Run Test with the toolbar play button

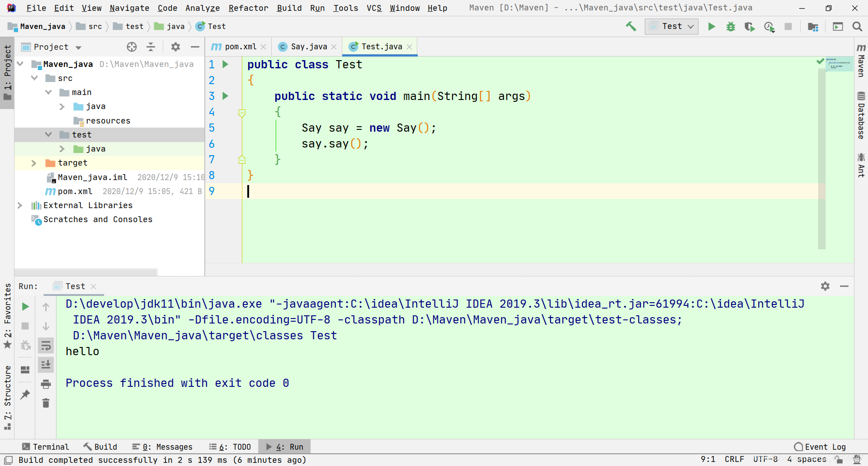(x=712, y=27)
